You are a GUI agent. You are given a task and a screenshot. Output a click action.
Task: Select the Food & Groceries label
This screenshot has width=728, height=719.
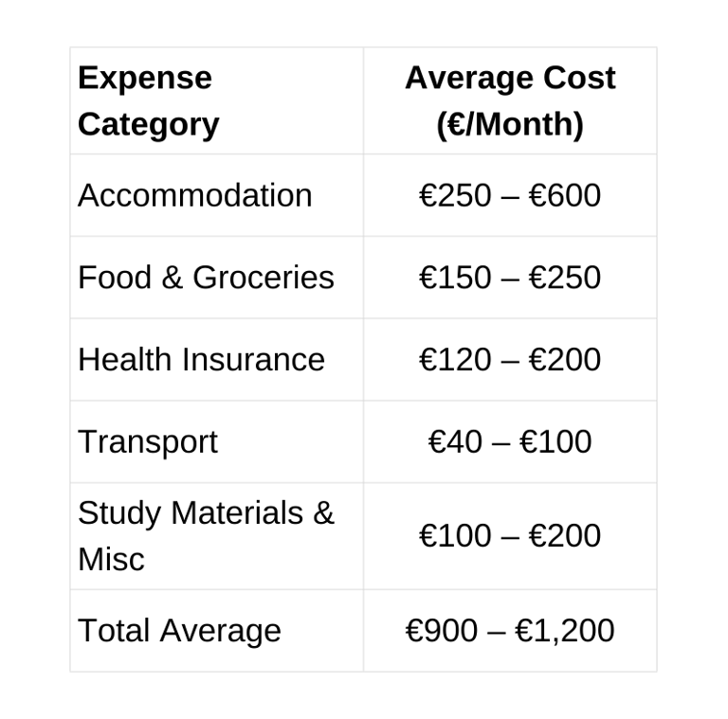(x=206, y=278)
